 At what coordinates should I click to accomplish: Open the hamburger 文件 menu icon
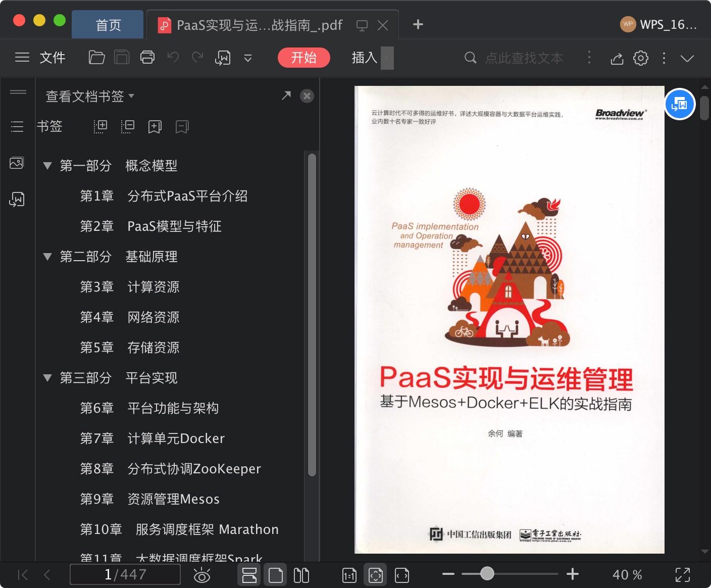point(22,58)
